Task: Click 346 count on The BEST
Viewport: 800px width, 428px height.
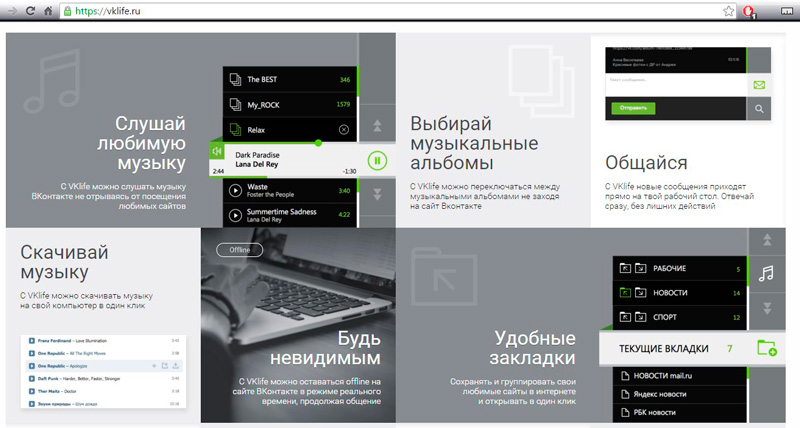Action: click(x=345, y=80)
